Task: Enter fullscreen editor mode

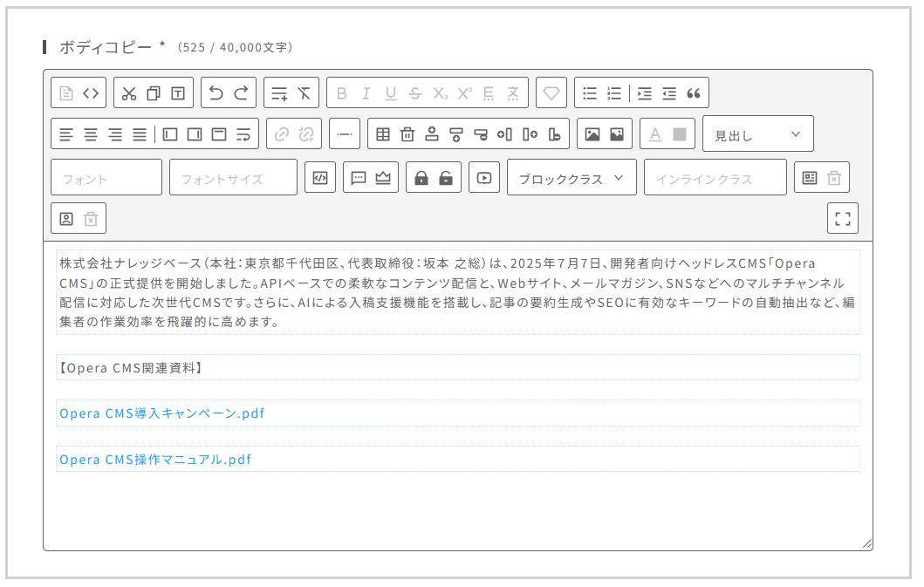Action: tap(843, 219)
